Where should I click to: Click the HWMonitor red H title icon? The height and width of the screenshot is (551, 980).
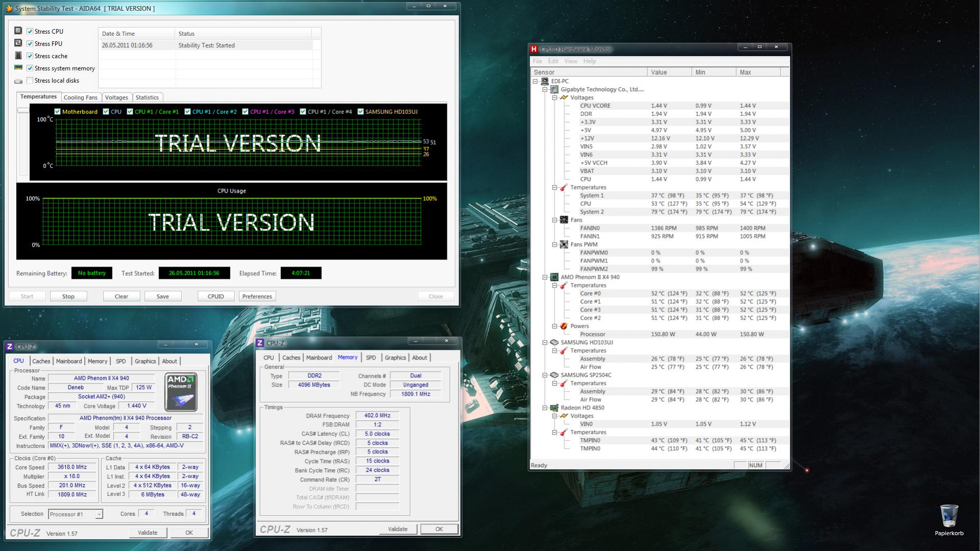[x=534, y=49]
